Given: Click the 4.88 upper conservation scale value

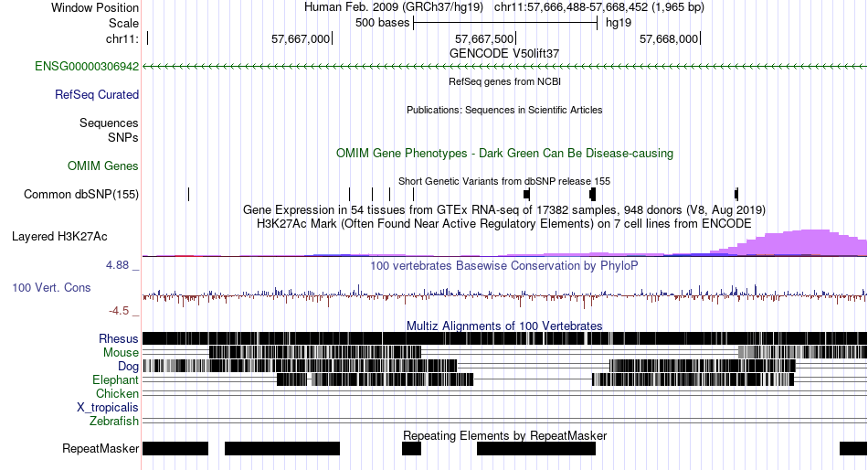Looking at the screenshot, I should 117,265.
